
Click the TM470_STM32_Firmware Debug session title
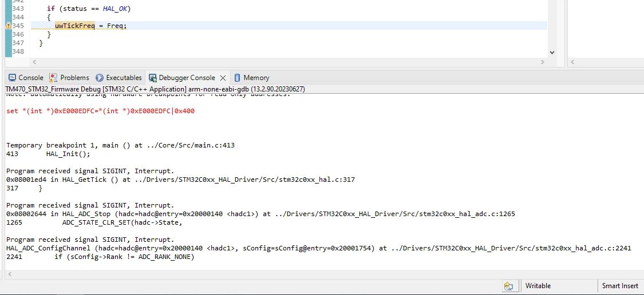click(155, 89)
